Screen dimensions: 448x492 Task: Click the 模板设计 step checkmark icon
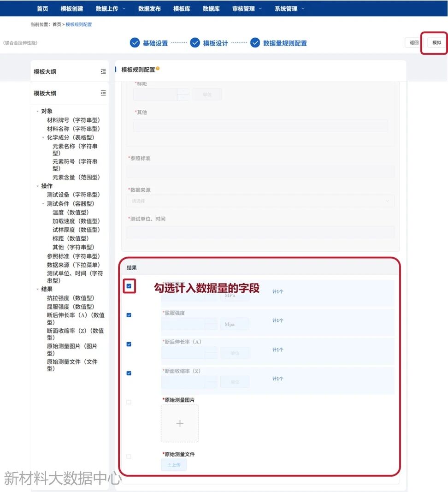[195, 43]
